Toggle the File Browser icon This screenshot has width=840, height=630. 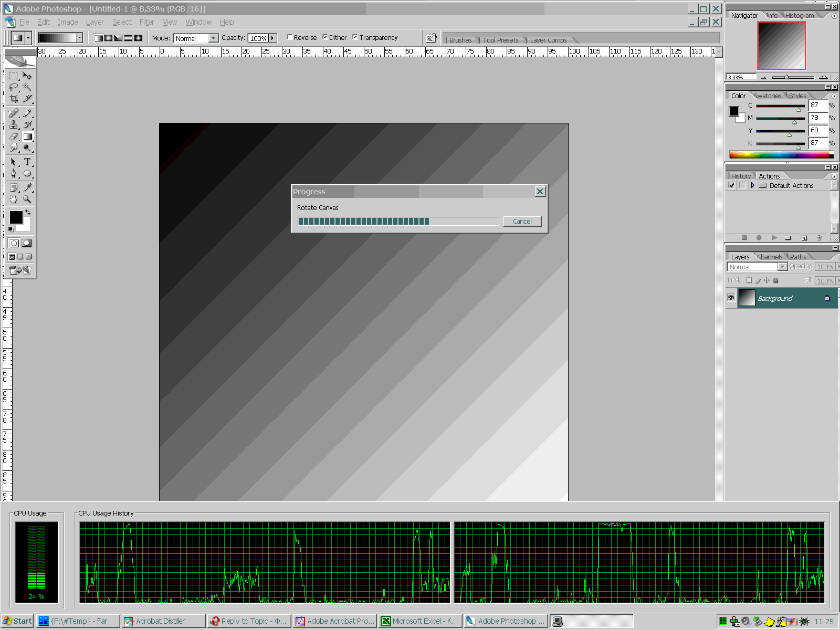432,38
